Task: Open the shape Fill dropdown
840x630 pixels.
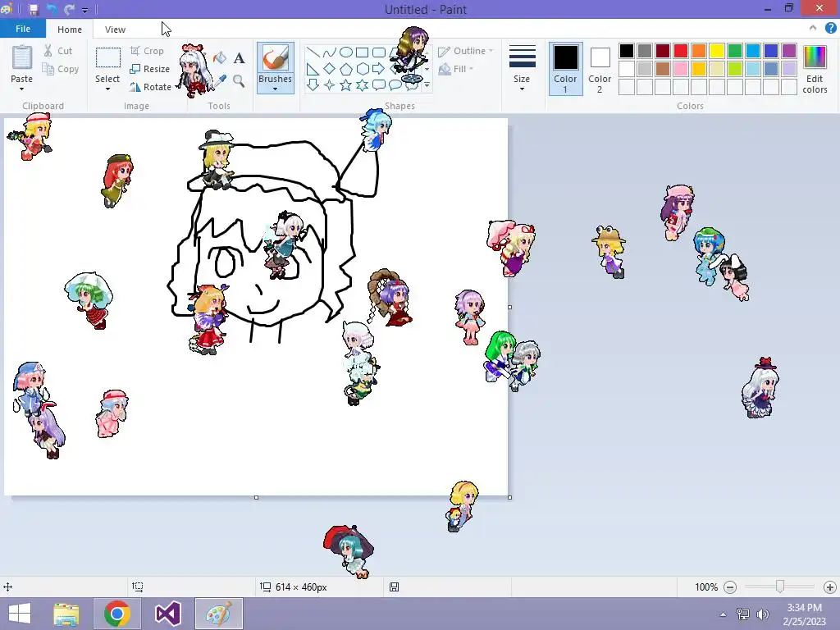Action: tap(456, 69)
